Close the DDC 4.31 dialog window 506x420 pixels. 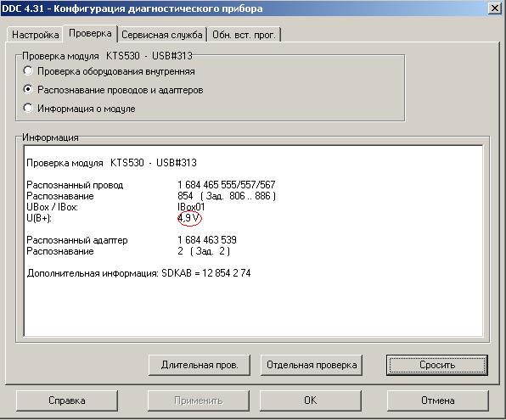pos(495,8)
